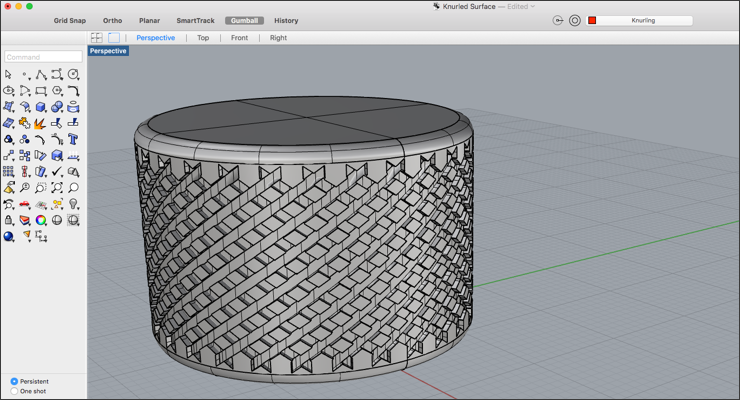Viewport: 740px width, 400px height.
Task: Select the Persistent radio button
Action: (x=14, y=381)
